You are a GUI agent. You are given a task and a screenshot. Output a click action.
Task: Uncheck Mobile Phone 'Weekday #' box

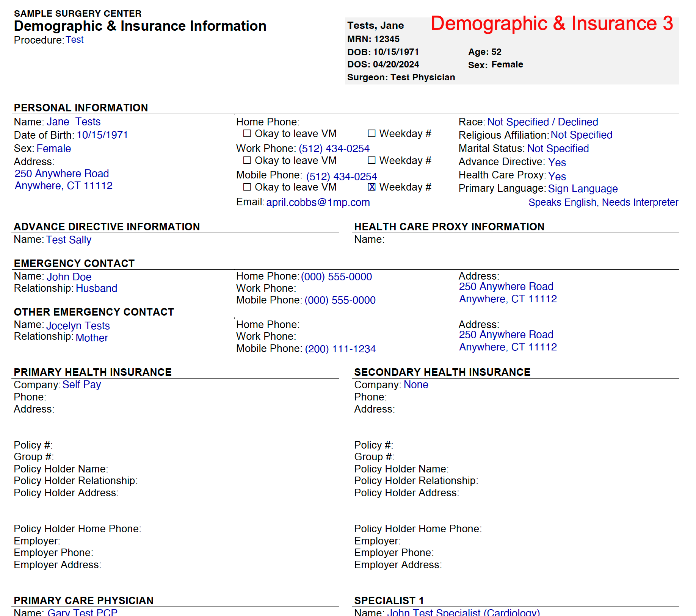tap(372, 187)
